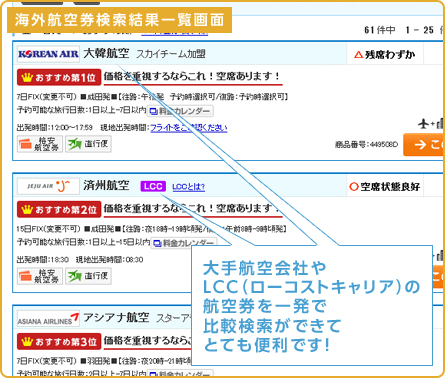Viewport: 445px width, 378px height.
Task: Click the 商品番号:449508D text
Action: click(366, 145)
